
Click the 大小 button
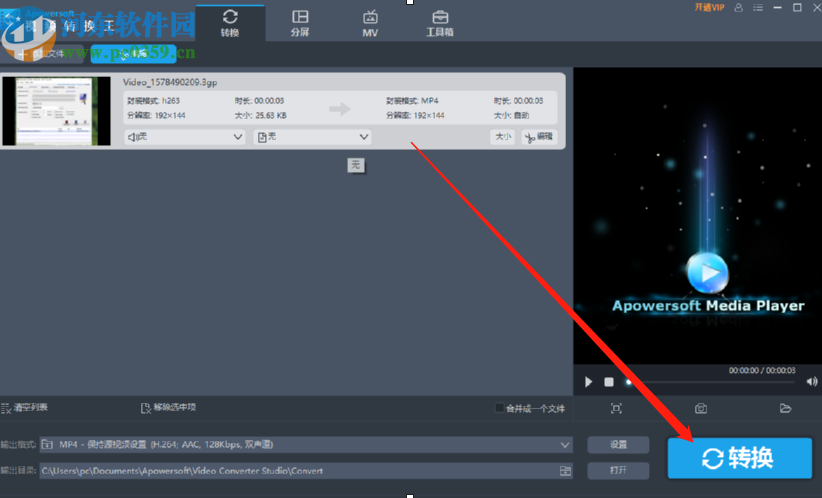pos(503,137)
